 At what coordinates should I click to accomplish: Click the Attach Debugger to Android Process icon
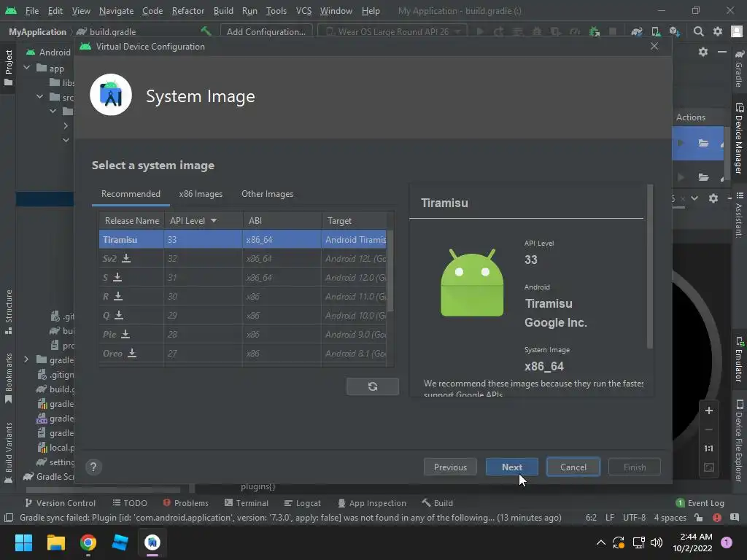point(594,31)
